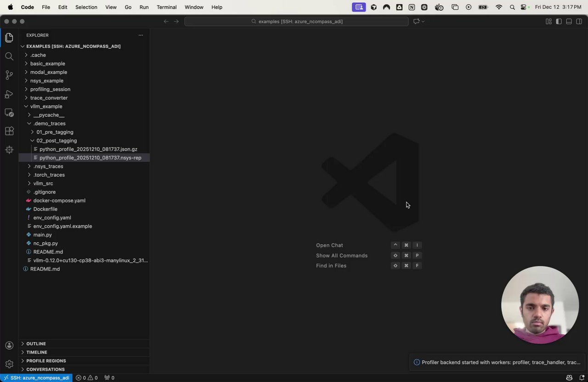
Task: Collapse the 02_post_tagging folder
Action: (x=84, y=141)
